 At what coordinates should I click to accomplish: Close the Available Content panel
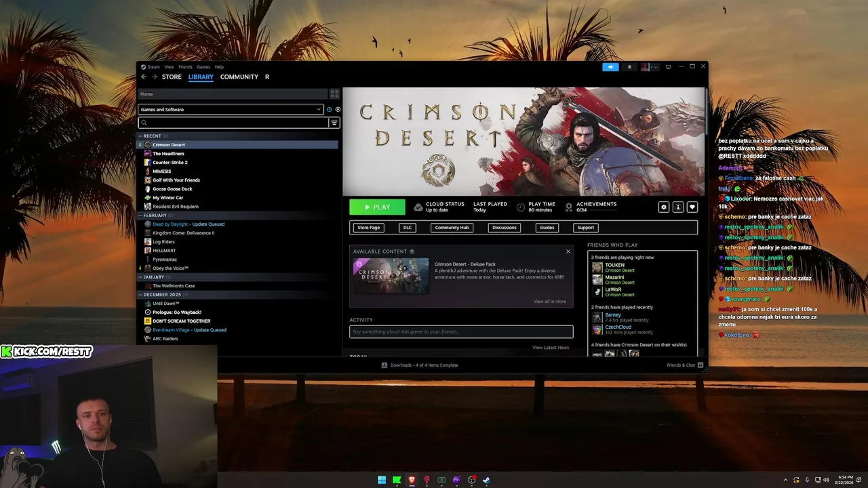568,251
